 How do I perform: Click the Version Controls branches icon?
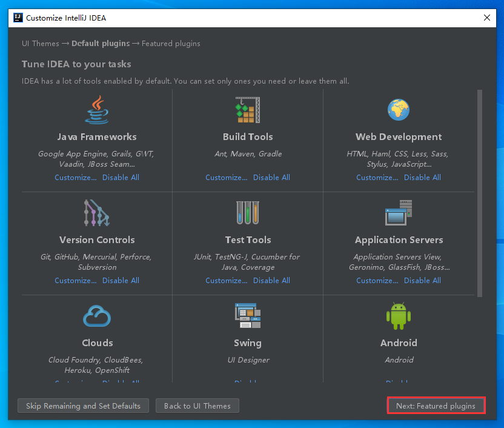coord(97,213)
